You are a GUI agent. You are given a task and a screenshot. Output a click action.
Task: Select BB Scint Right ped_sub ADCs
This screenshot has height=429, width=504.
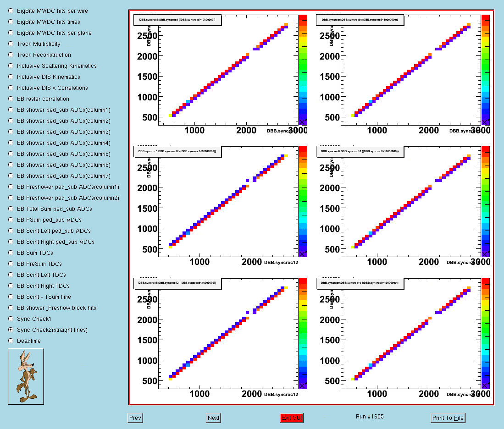pos(51,242)
